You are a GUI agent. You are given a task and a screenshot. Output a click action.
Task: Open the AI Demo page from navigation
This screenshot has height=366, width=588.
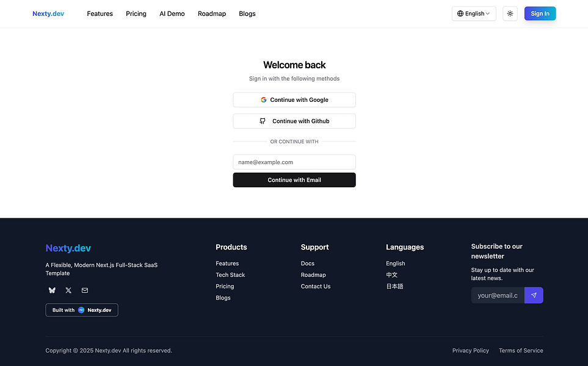(172, 13)
